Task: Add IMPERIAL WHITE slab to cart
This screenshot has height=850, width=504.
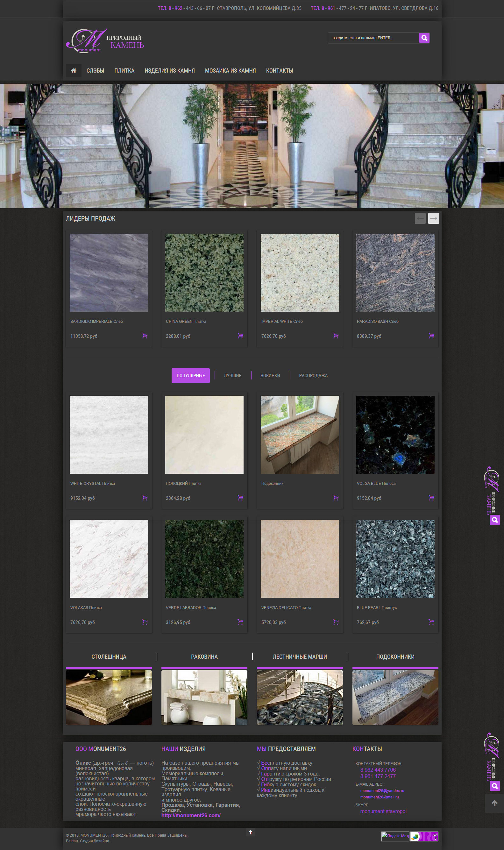Action: pyautogui.click(x=336, y=336)
